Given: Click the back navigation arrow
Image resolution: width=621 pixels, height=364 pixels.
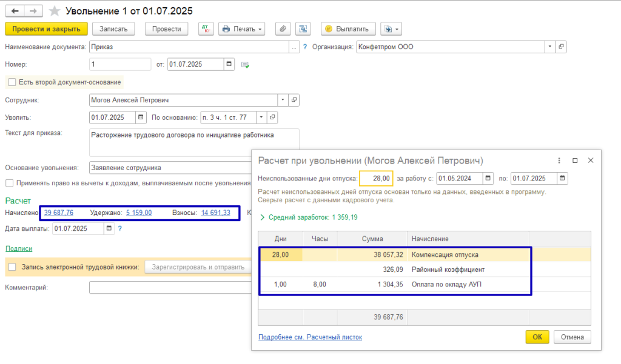Looking at the screenshot, I should click(x=15, y=11).
